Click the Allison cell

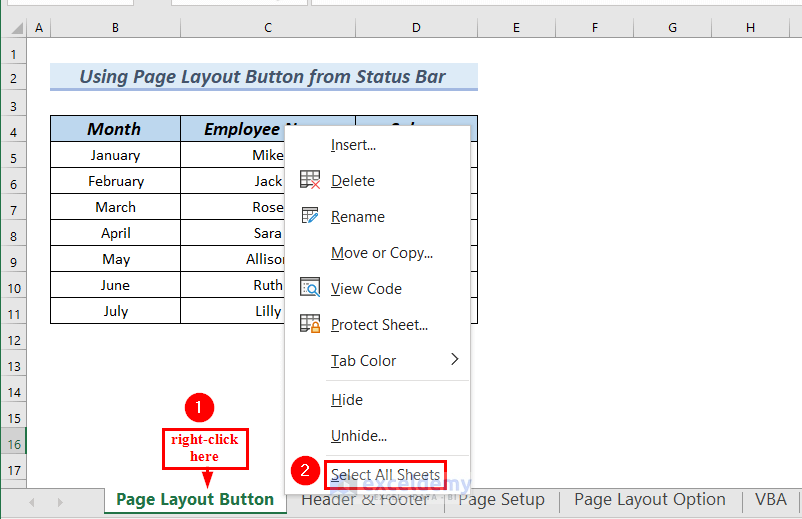pyautogui.click(x=233, y=259)
